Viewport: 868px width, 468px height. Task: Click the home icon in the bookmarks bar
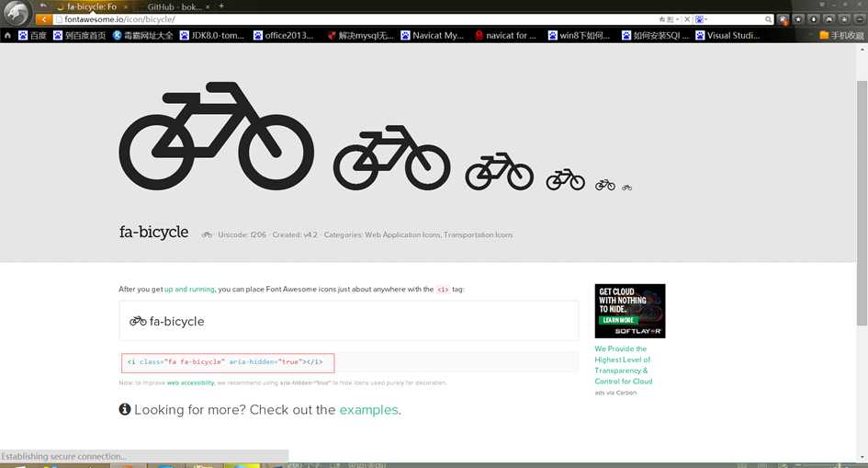point(7,36)
